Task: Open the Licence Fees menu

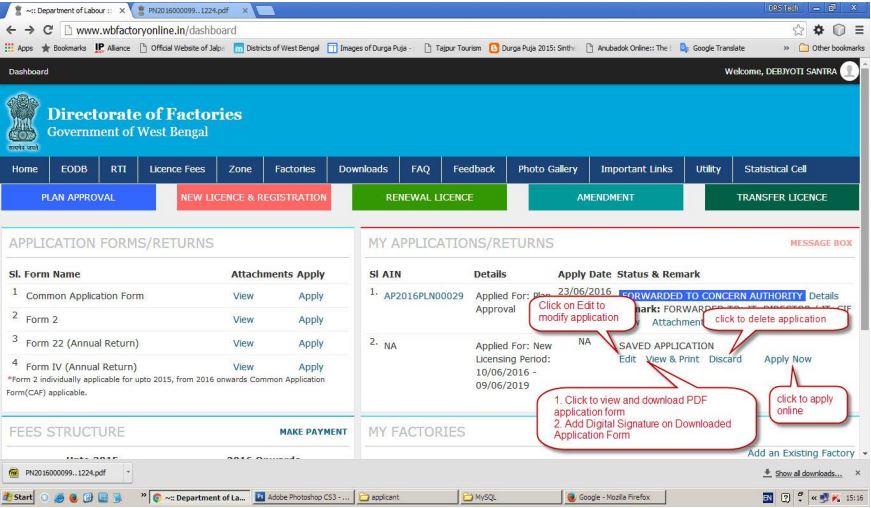Action: point(177,169)
